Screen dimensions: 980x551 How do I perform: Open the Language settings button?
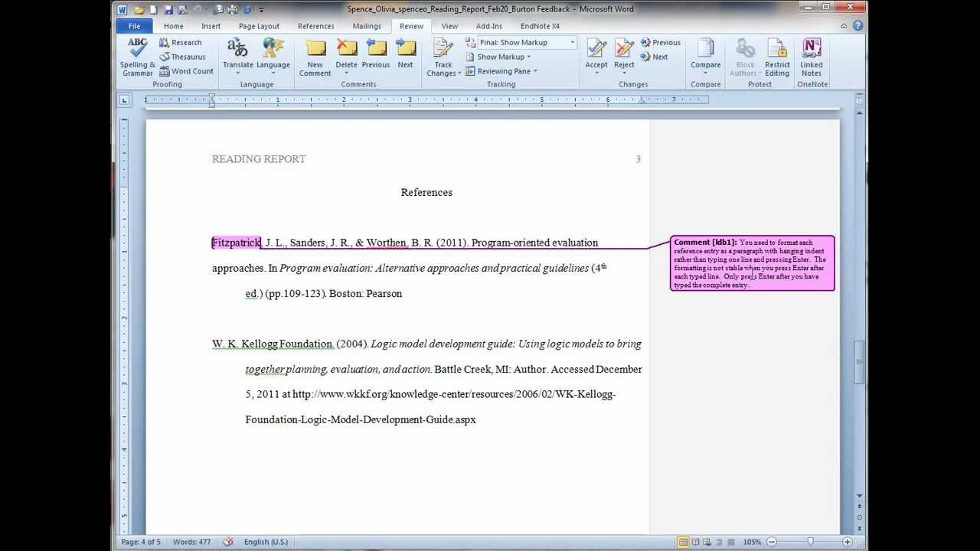tap(273, 57)
